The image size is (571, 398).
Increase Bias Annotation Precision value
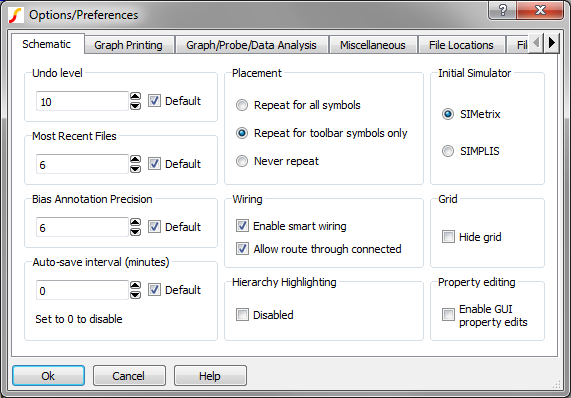click(x=135, y=222)
